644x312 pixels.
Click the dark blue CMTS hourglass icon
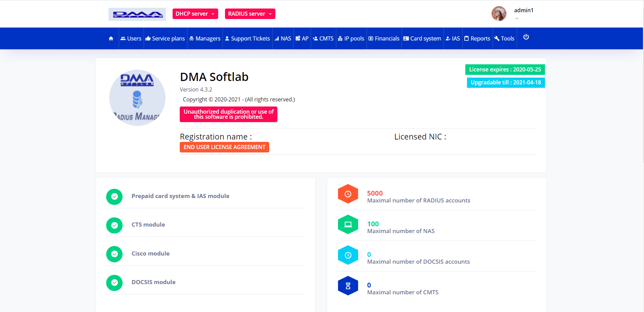click(x=348, y=286)
